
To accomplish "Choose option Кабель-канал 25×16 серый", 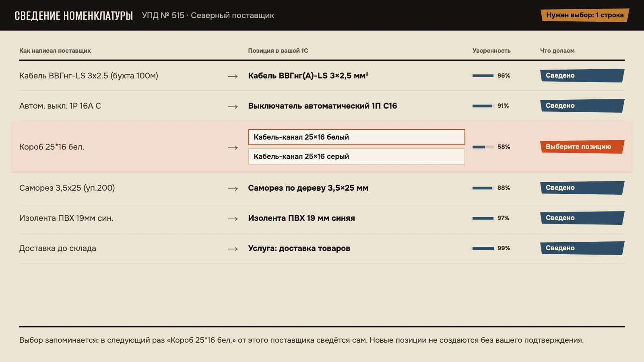I will tap(357, 156).
